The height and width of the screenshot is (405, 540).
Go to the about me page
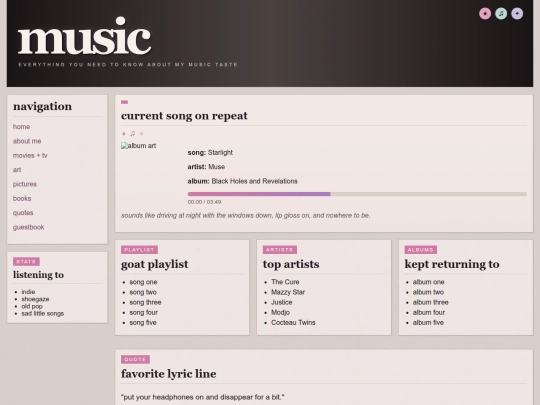(x=27, y=141)
